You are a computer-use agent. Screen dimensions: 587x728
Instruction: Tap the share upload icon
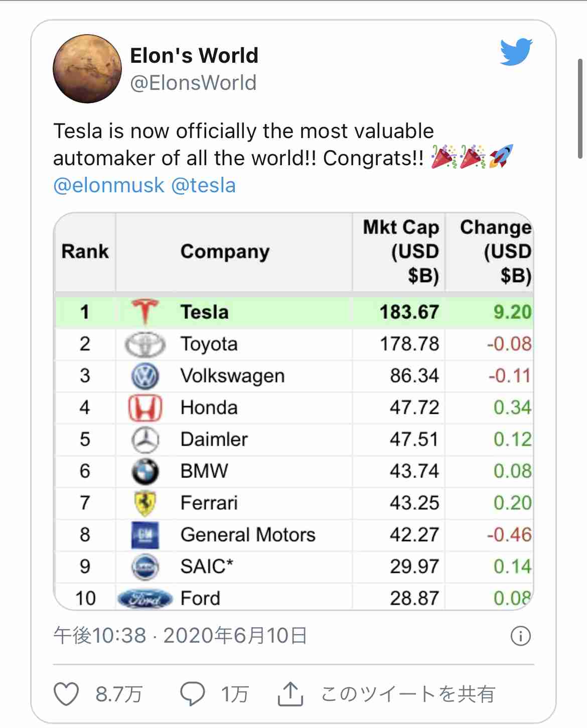point(290,694)
